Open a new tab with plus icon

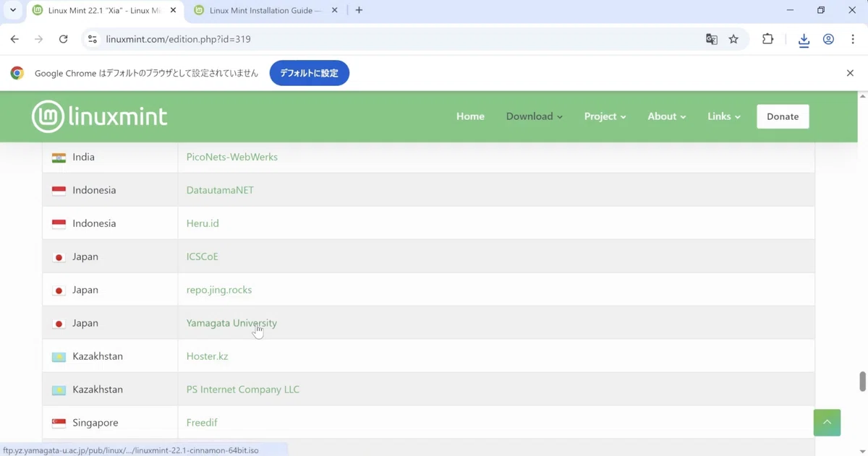click(x=359, y=10)
